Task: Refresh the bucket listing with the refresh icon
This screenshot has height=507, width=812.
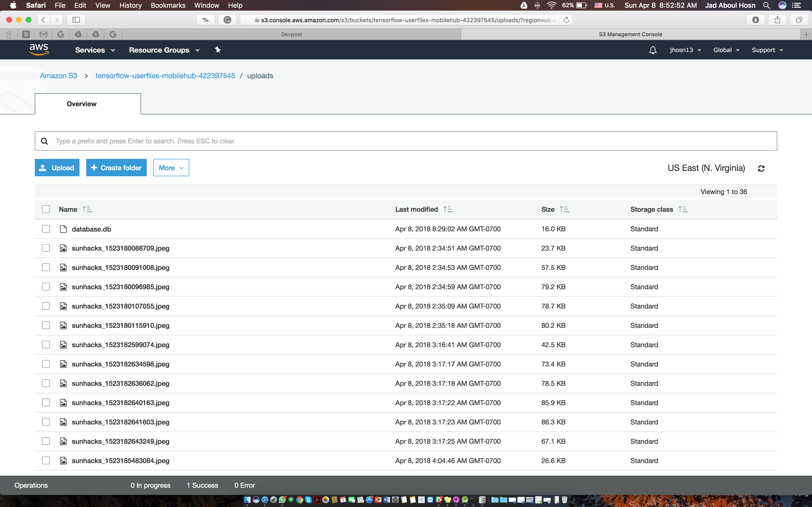Action: coord(761,168)
